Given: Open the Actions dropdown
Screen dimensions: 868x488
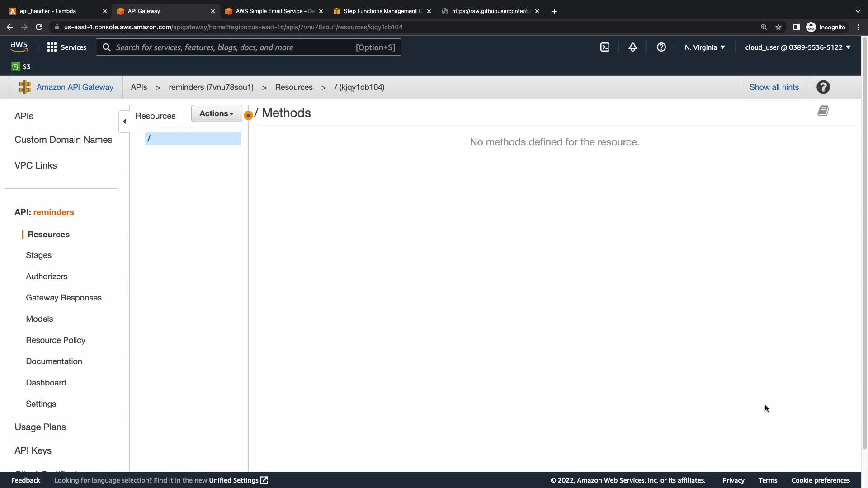Looking at the screenshot, I should tap(217, 113).
